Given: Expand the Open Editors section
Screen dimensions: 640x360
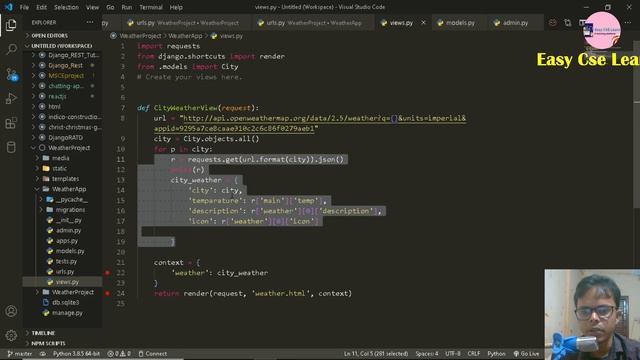Looking at the screenshot, I should tap(50, 36).
